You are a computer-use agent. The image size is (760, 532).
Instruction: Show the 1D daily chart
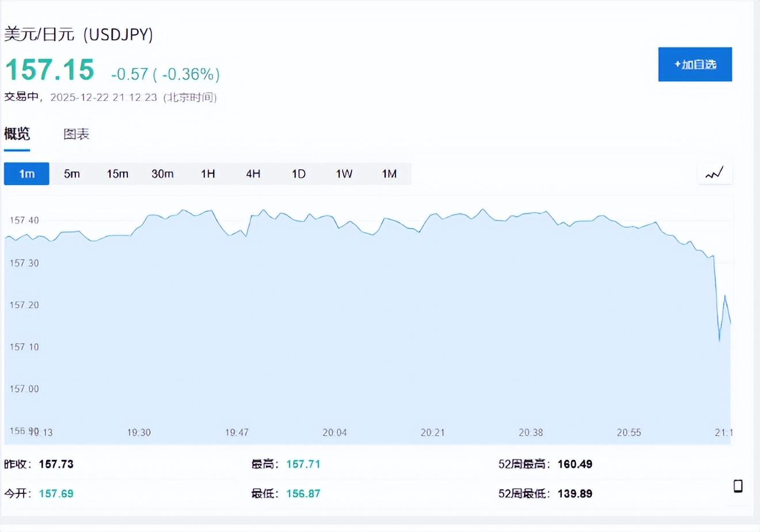[298, 174]
